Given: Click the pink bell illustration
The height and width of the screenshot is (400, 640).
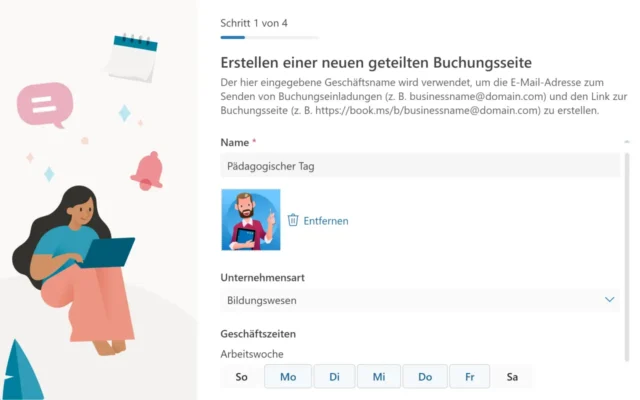Looking at the screenshot, I should (x=148, y=170).
